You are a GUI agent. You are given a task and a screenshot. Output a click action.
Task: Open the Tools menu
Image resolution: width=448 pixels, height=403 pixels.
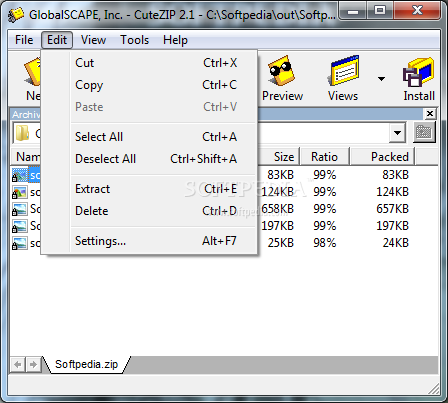pos(134,40)
